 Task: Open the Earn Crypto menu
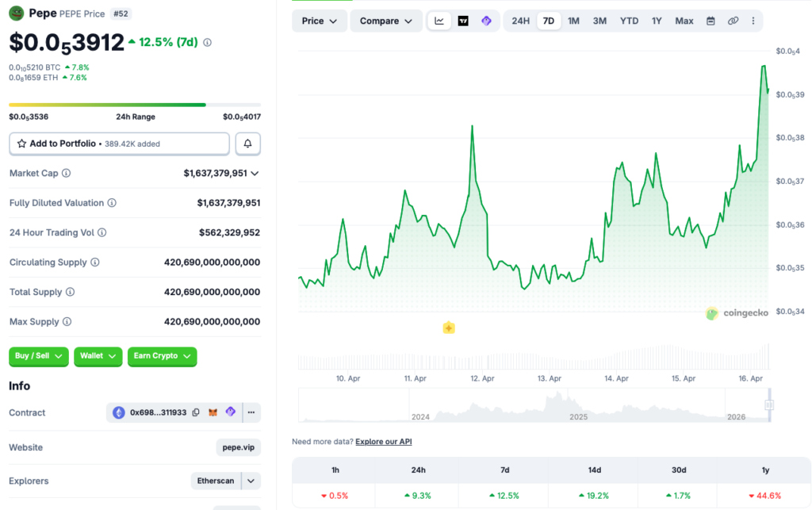click(162, 356)
